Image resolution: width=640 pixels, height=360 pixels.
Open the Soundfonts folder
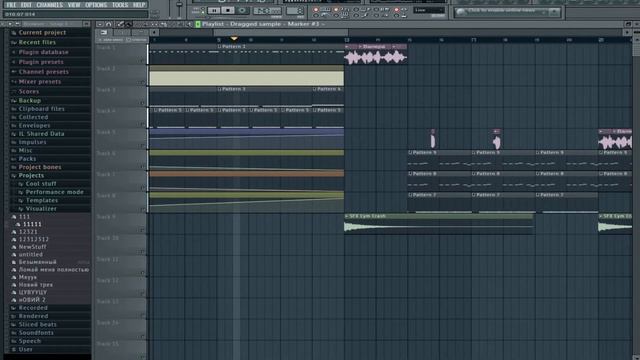(x=36, y=333)
